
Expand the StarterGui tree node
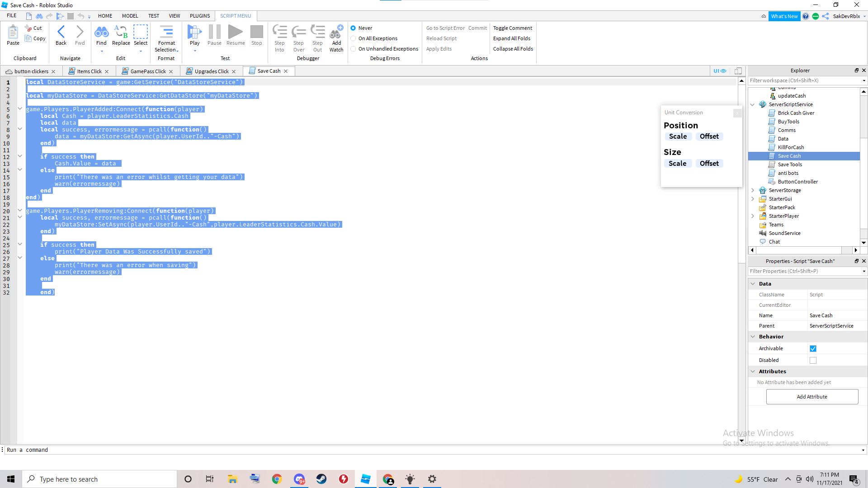tap(752, 199)
